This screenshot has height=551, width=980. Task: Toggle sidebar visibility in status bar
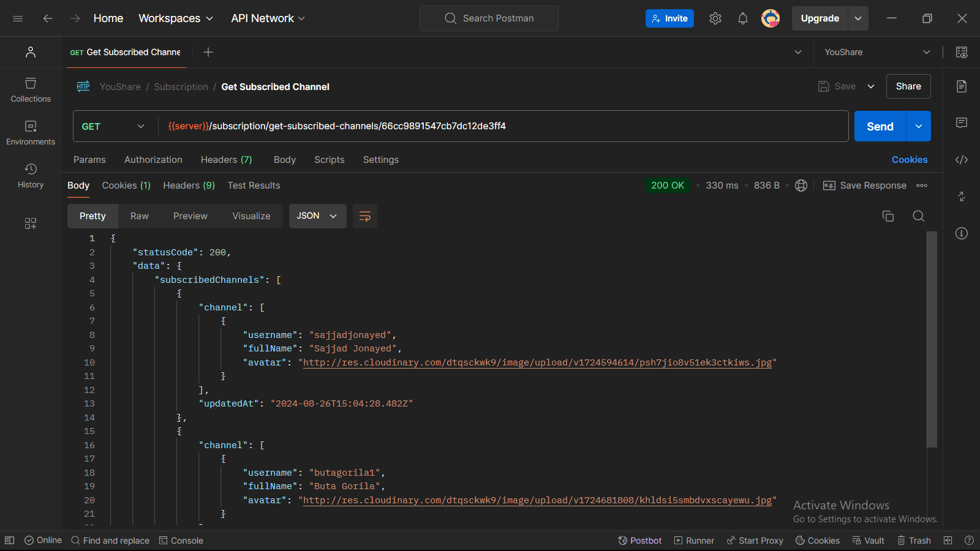9,541
